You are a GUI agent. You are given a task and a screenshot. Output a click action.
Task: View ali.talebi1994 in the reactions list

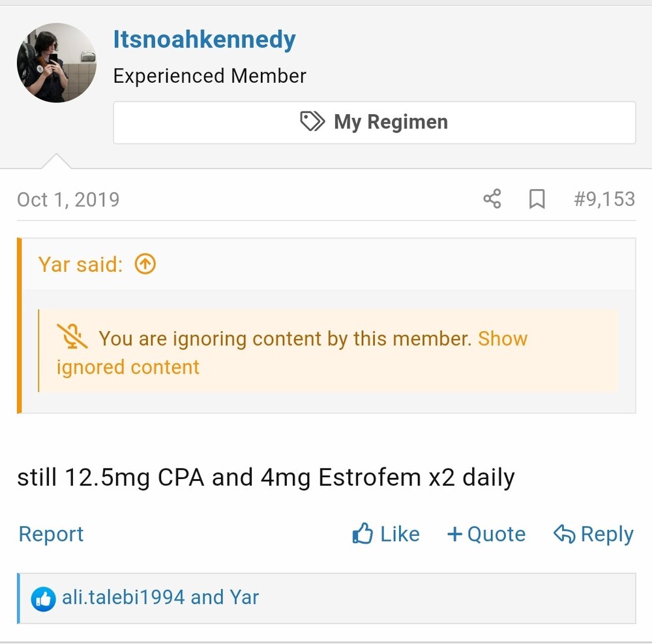[x=123, y=597]
